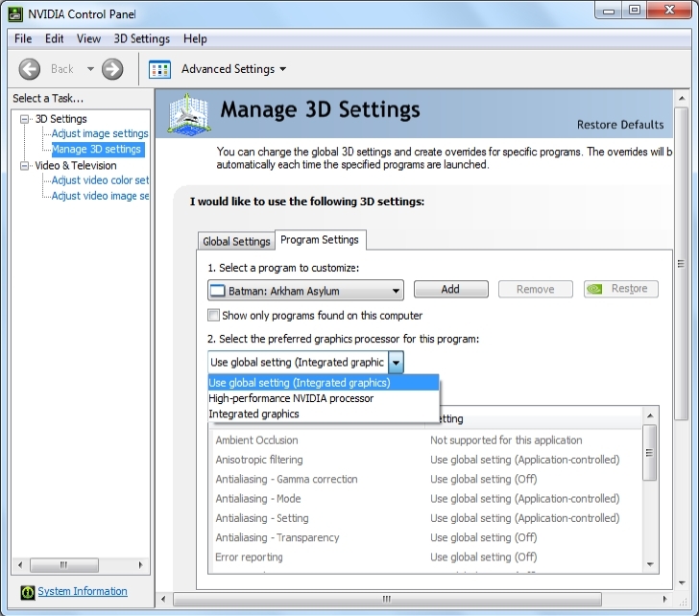
Task: Click settings list scroll down arrow
Action: 650,564
